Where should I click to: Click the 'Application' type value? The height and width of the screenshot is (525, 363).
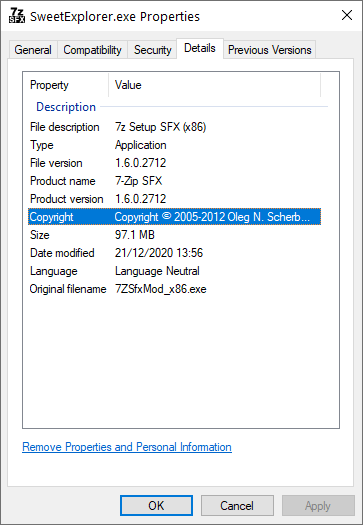click(x=141, y=145)
